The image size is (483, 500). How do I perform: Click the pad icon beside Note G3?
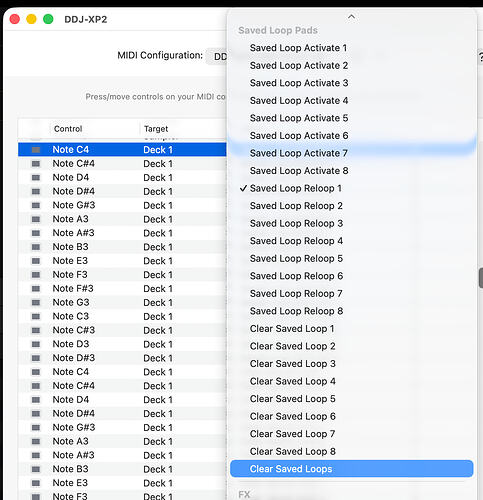(x=36, y=303)
